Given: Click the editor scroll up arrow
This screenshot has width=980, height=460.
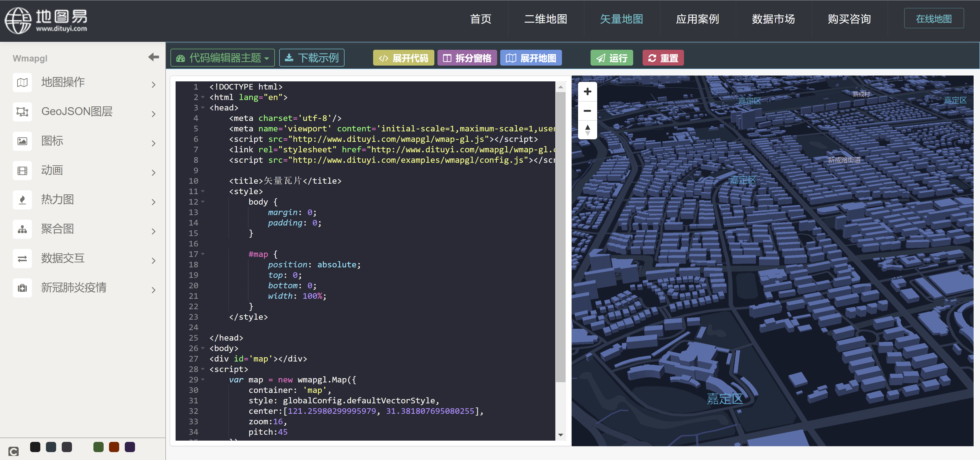Looking at the screenshot, I should click(560, 87).
